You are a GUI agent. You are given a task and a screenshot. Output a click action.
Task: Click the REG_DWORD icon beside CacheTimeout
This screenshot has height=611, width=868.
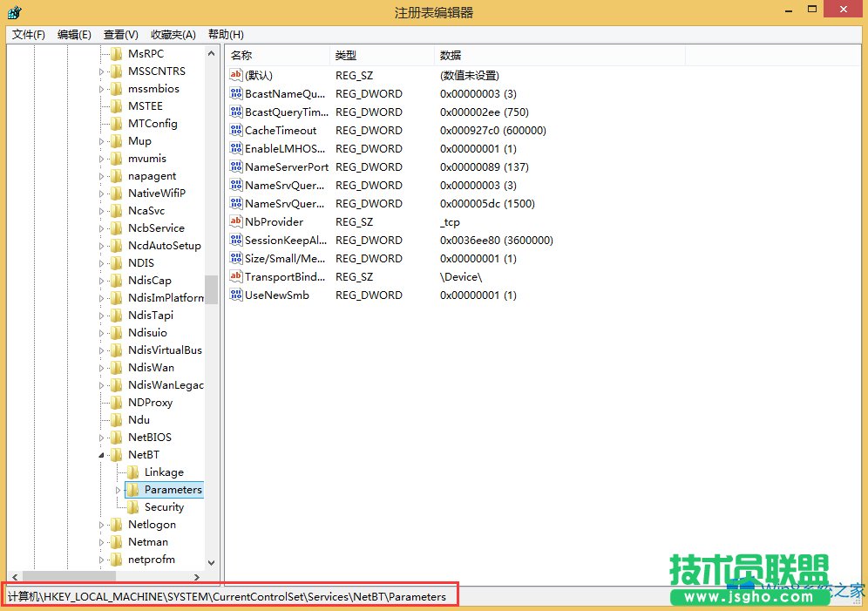coord(234,130)
